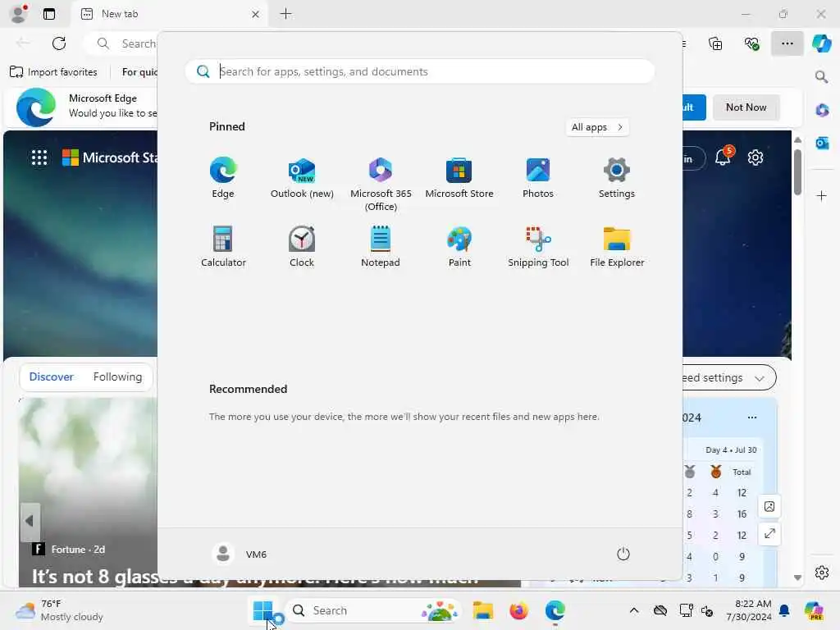Open Browser essentials heart icon
The image size is (840, 630).
click(751, 43)
